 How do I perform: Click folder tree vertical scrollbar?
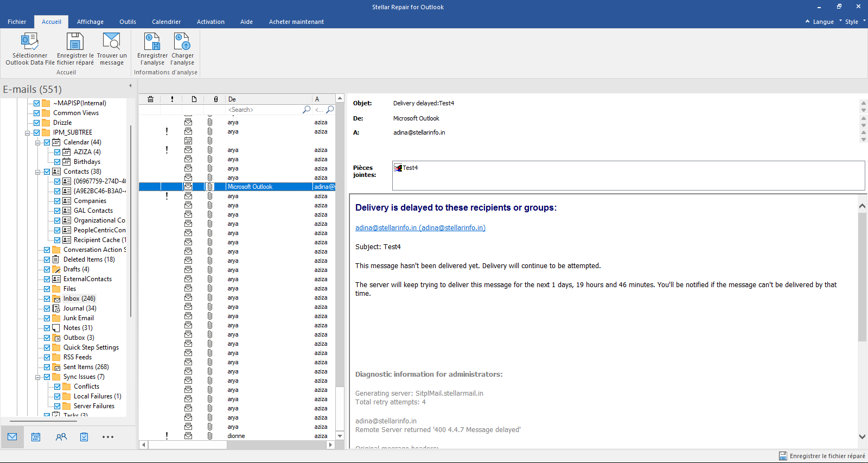pos(131,221)
